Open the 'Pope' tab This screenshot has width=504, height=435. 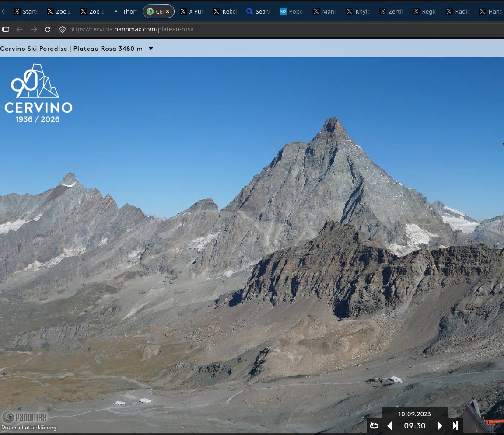[291, 11]
